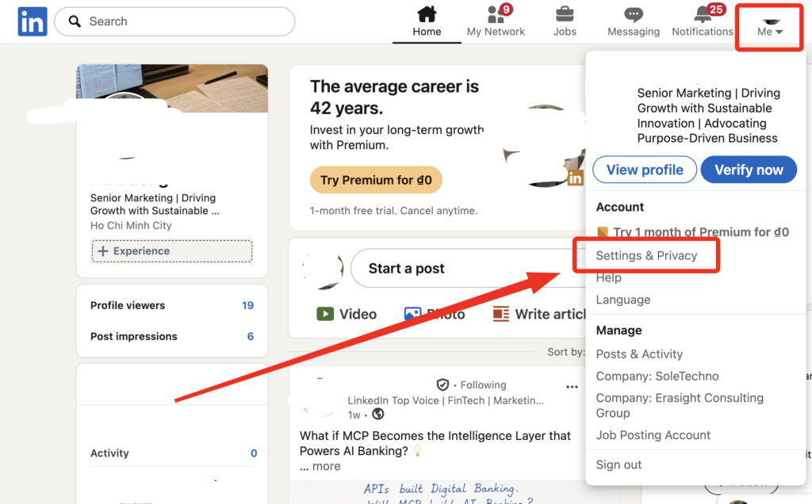Viewport: 812px width, 504px height.
Task: Expand post text with …more link
Action: click(320, 466)
